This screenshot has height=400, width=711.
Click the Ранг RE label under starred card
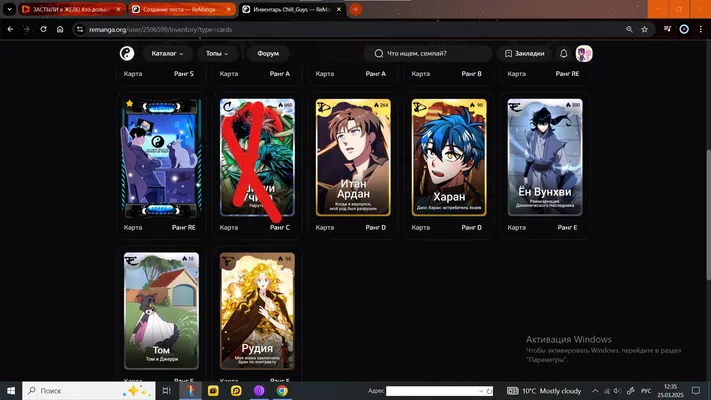tap(184, 227)
